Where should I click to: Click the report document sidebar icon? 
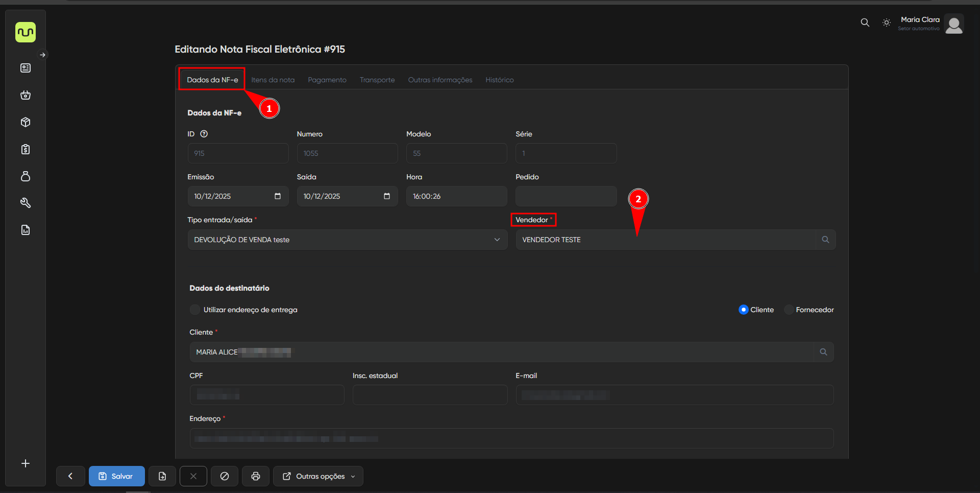(x=26, y=230)
